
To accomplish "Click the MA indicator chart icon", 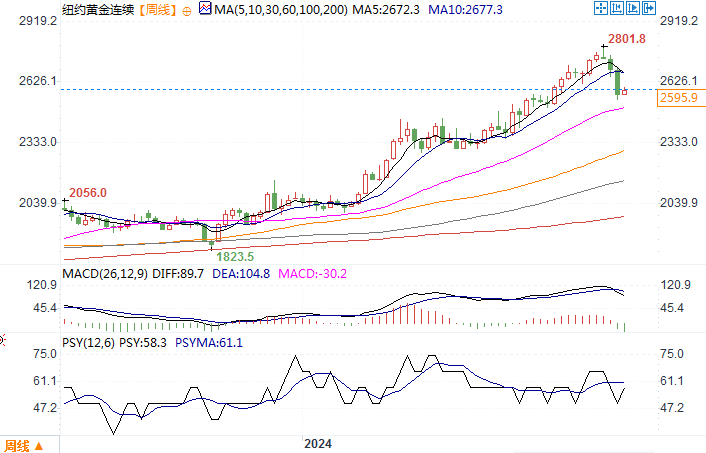I will pos(205,8).
